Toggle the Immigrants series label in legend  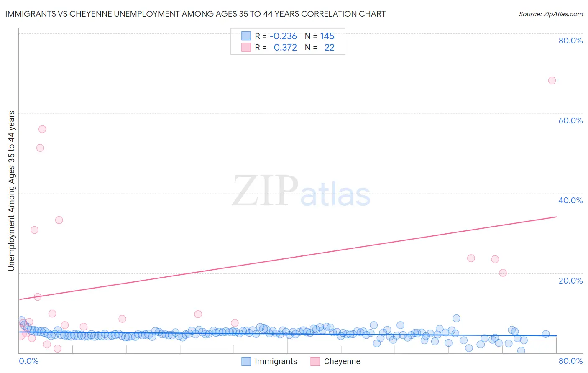276,361
